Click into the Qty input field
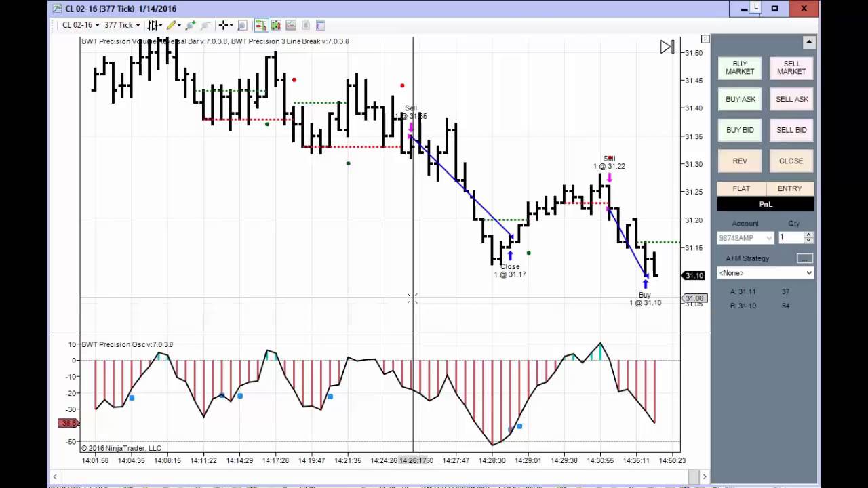The image size is (868, 488). (x=791, y=238)
